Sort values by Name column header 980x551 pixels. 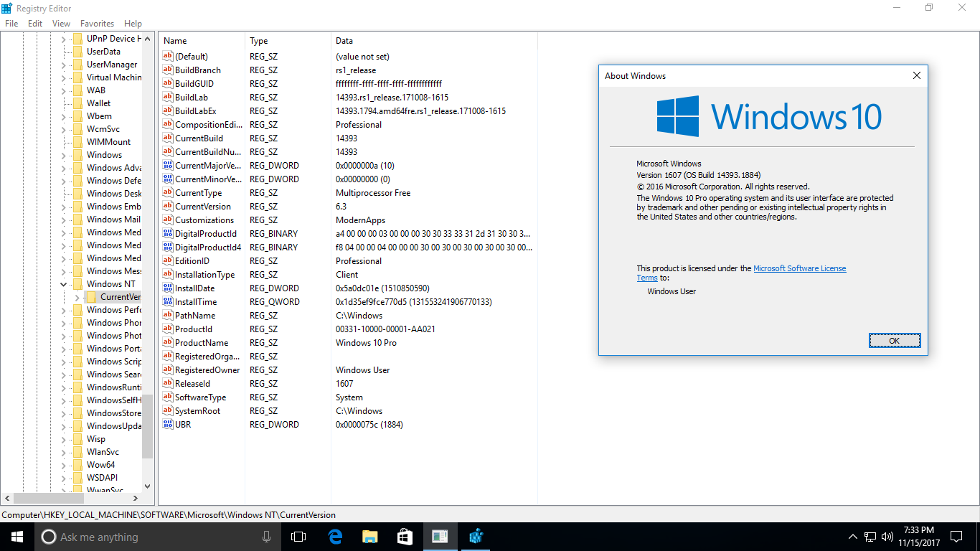click(202, 41)
